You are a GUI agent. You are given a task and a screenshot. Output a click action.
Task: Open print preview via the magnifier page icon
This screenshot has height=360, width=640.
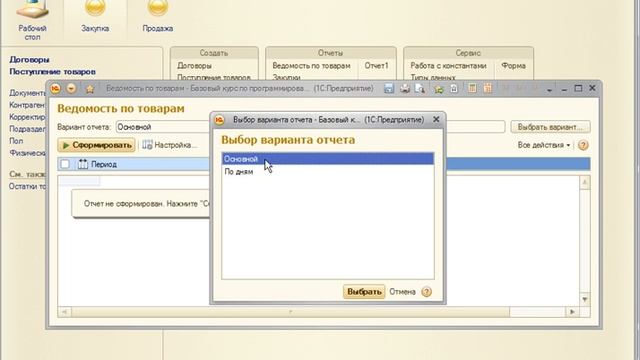tap(420, 88)
